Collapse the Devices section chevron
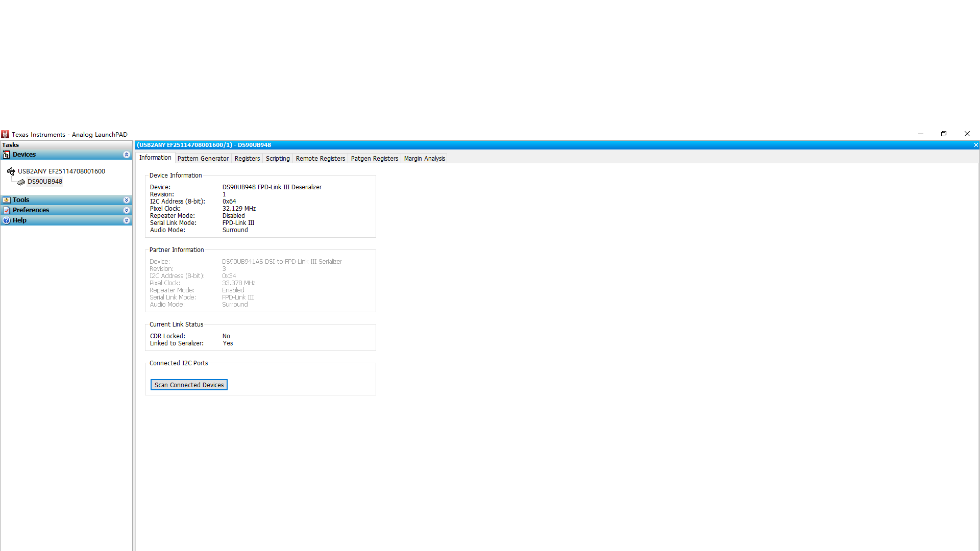The height and width of the screenshot is (551, 980). pyautogui.click(x=127, y=155)
